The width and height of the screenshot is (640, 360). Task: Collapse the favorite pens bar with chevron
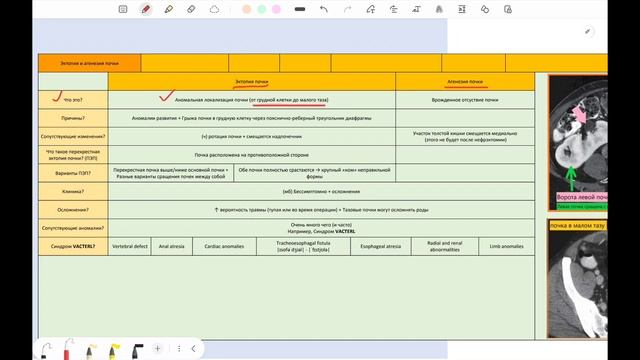(x=193, y=349)
